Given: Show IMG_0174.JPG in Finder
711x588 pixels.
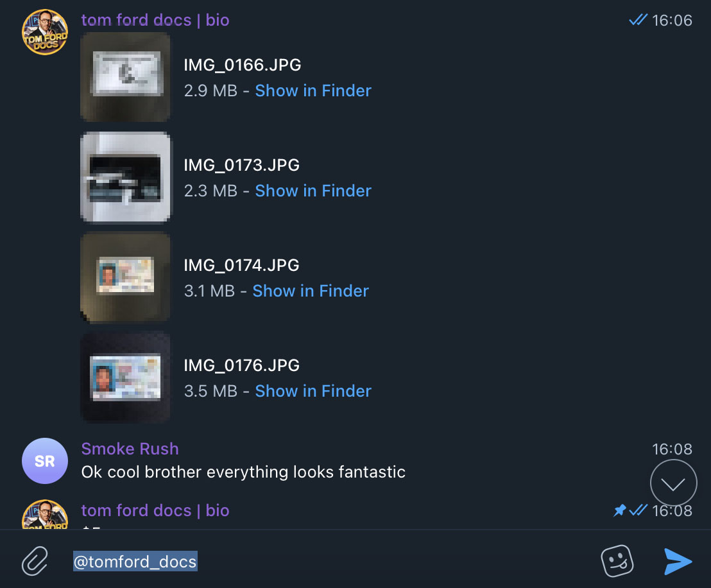Looking at the screenshot, I should 311,291.
